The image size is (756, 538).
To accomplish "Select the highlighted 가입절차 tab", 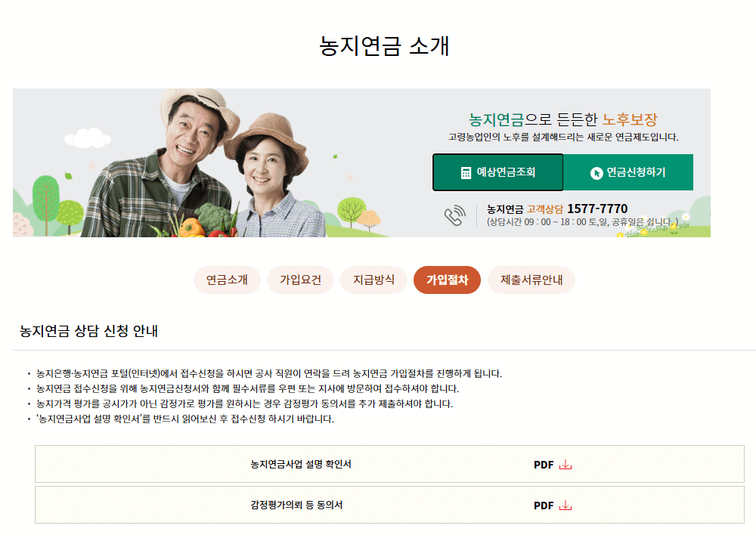I will click(x=447, y=280).
